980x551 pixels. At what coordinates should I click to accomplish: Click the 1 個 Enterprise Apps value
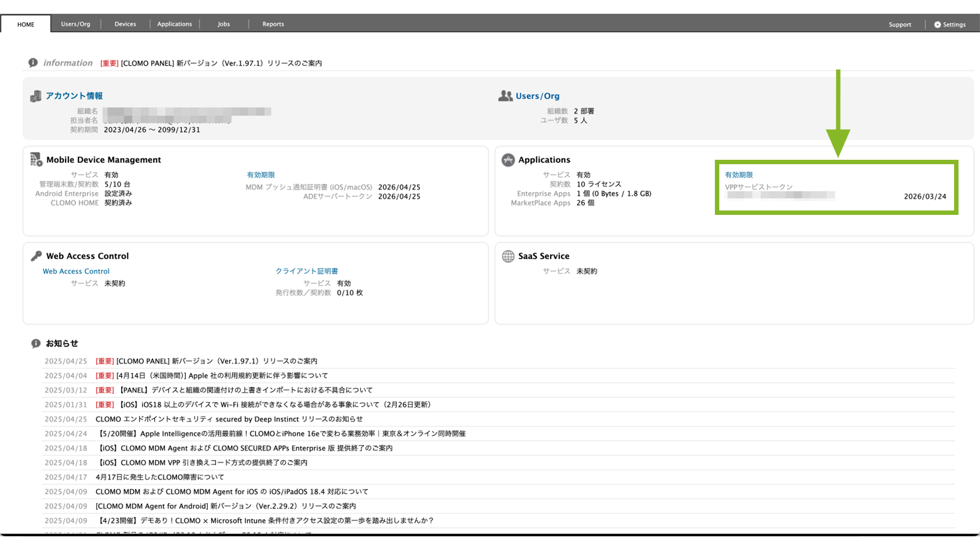[613, 193]
